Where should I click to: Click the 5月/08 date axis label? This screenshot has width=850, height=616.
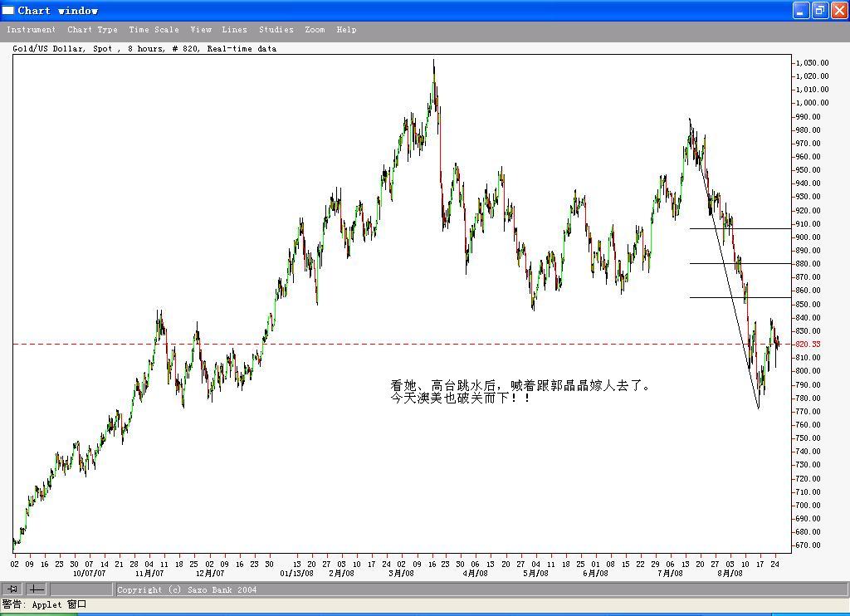[535, 573]
